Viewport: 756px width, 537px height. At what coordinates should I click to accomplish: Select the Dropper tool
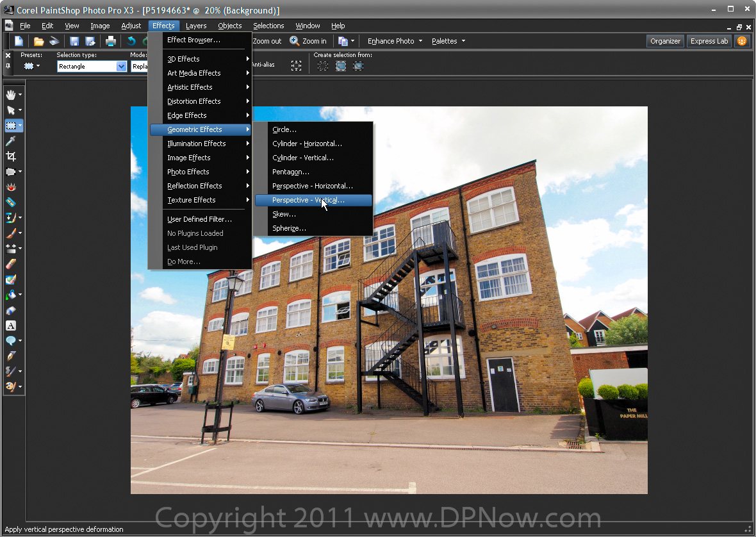[11, 141]
